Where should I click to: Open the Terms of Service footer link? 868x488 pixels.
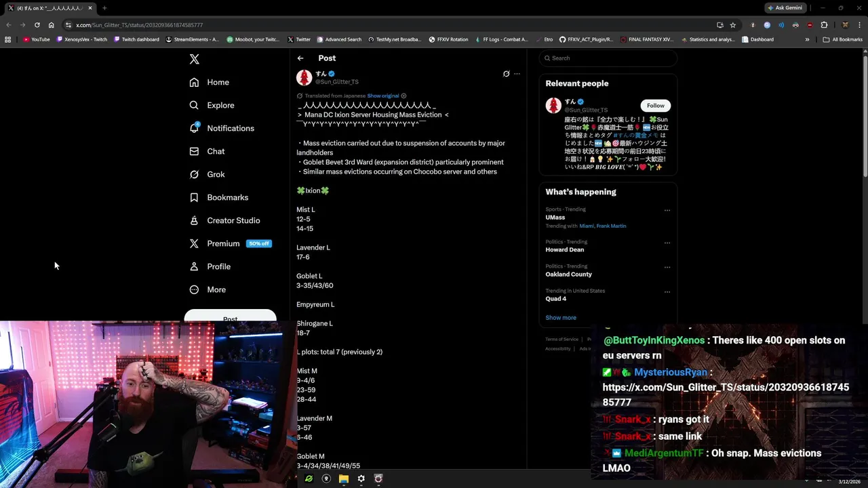[x=561, y=340]
